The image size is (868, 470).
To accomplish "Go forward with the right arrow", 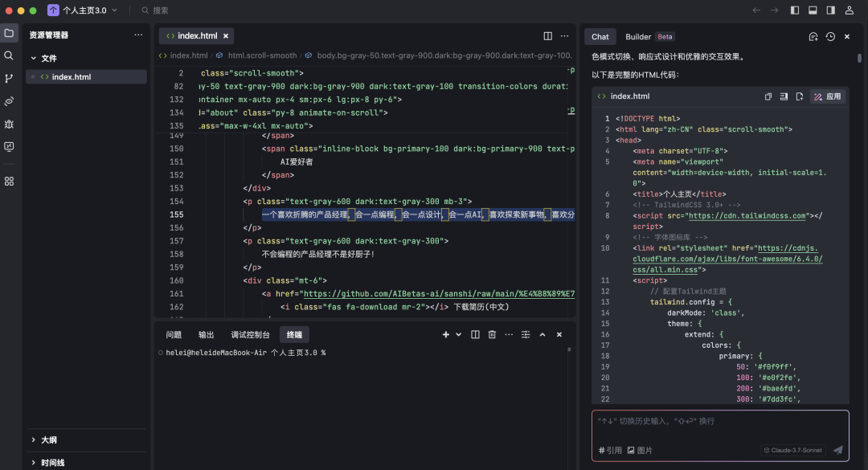I will tap(775, 10).
